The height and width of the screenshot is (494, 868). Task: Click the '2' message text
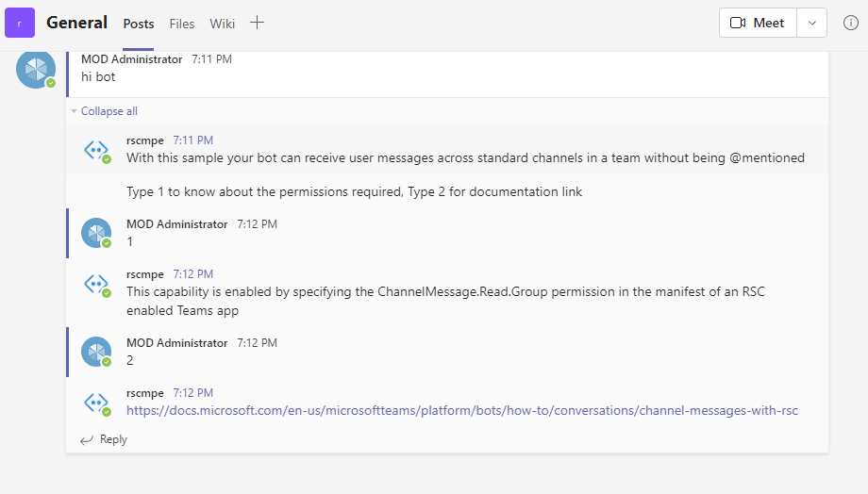click(129, 361)
